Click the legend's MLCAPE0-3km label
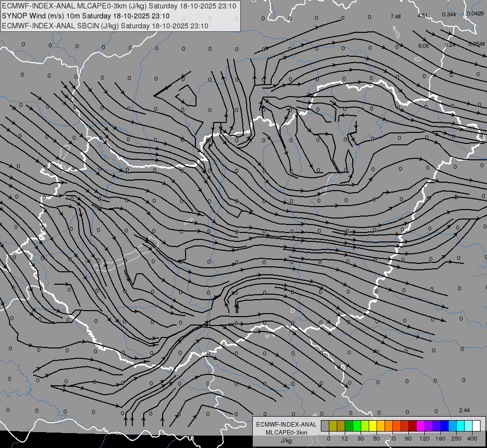Image resolution: width=487 pixels, height=448 pixels. (x=287, y=433)
